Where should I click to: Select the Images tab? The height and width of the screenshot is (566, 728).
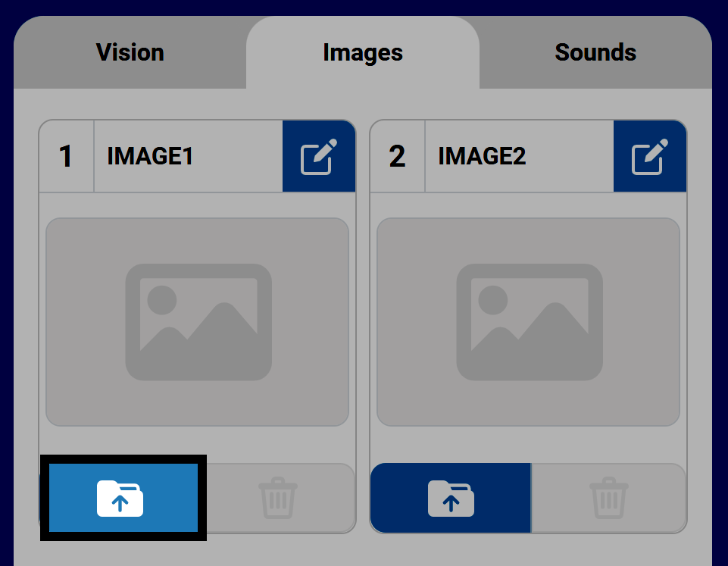tap(363, 52)
